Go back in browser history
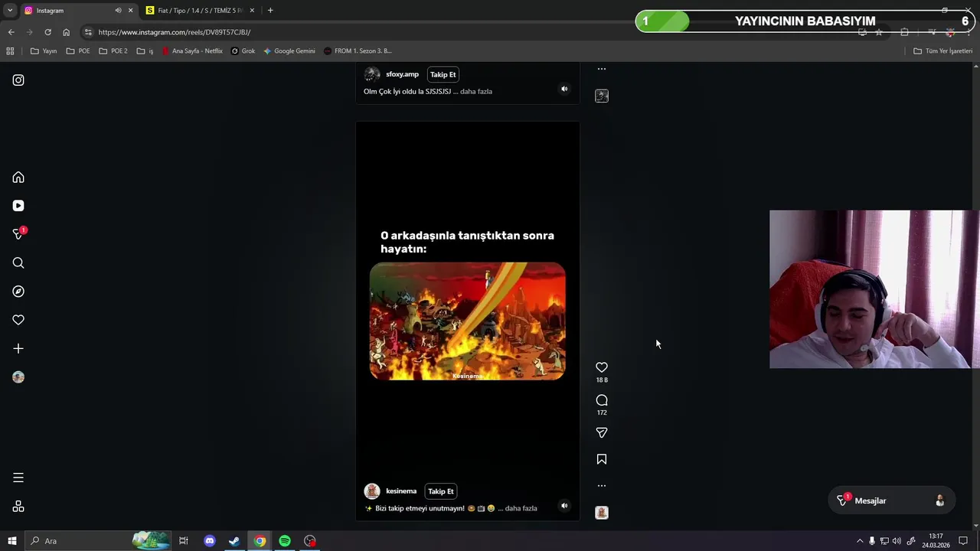This screenshot has width=980, height=551. (x=11, y=32)
